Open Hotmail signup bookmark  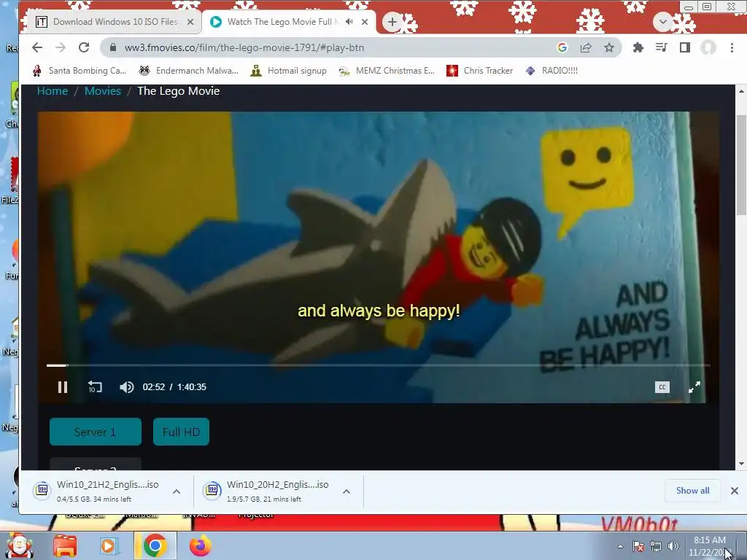[289, 71]
